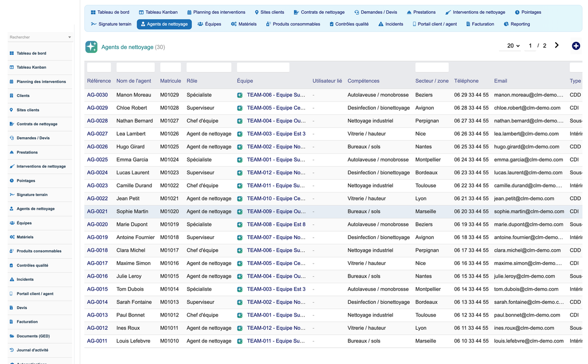Click the team plus icon for Louis Lefebvre
Viewport: 588px width, 364px height.
(240, 341)
